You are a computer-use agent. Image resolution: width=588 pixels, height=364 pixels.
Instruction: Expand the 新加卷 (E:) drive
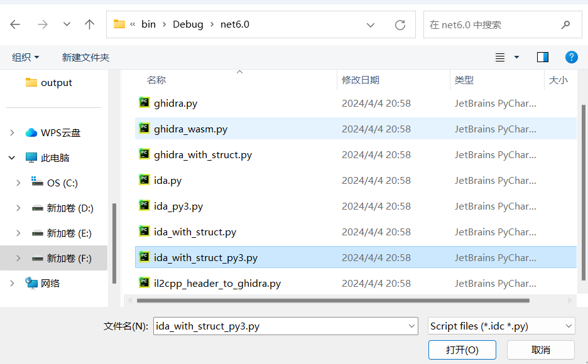pyautogui.click(x=18, y=233)
